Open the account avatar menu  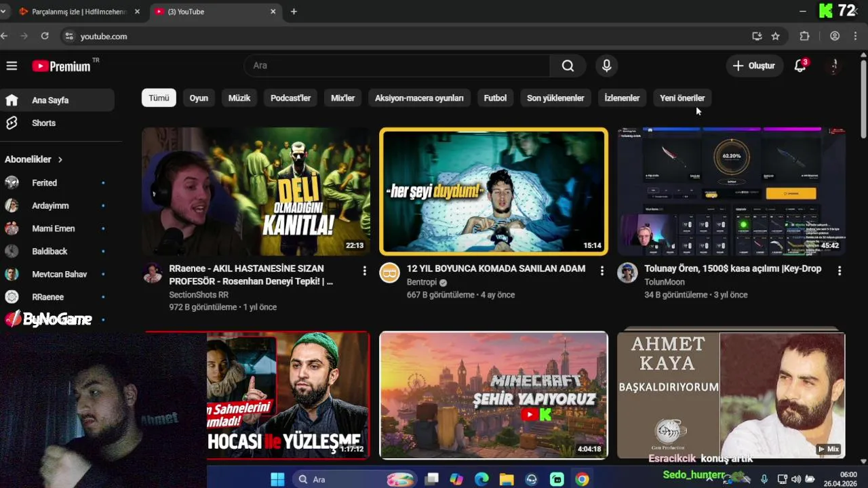(x=835, y=66)
